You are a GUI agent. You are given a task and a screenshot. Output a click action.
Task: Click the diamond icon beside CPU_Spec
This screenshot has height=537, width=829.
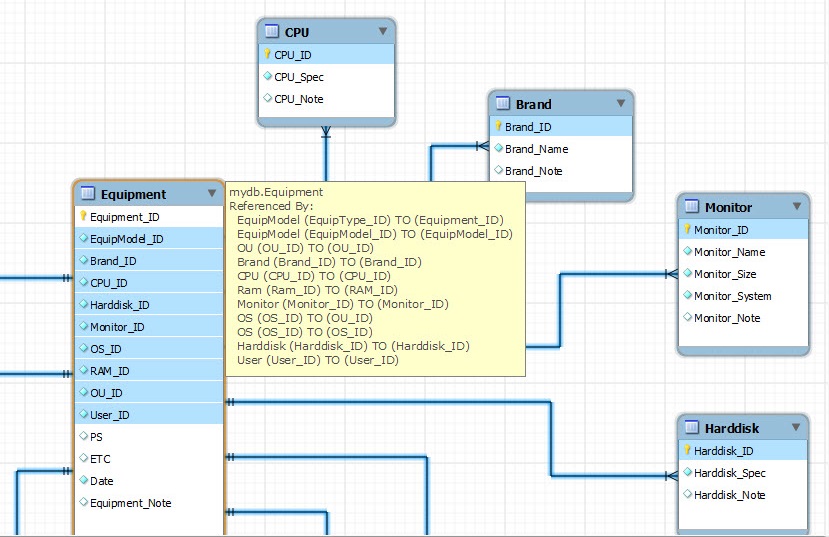[x=268, y=76]
